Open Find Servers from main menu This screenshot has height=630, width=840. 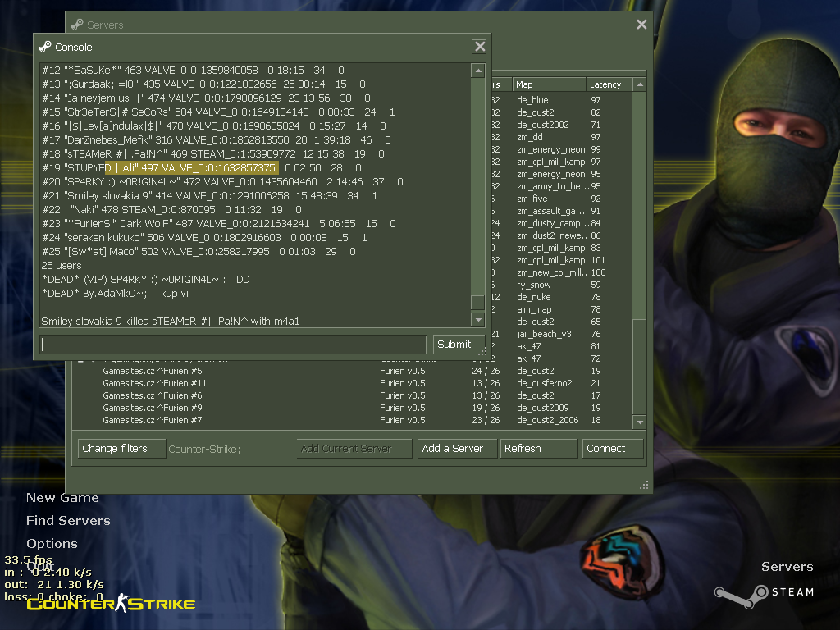point(68,520)
